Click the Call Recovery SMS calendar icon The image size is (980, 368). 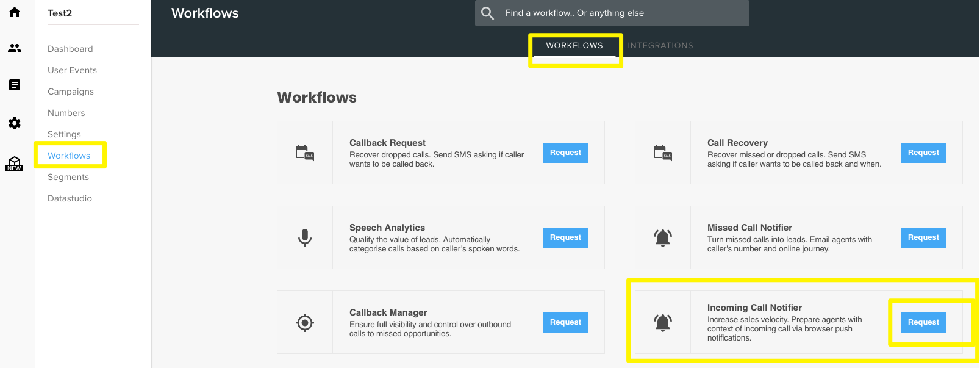coord(663,153)
